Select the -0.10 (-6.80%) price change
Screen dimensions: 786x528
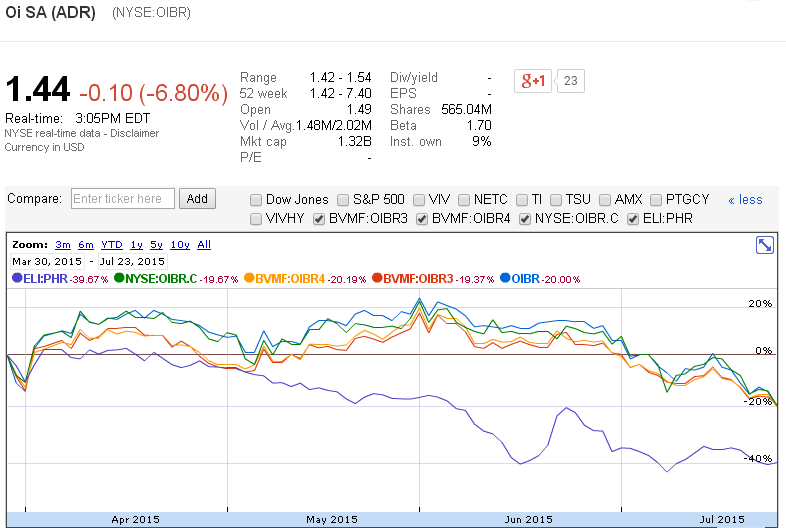click(153, 93)
